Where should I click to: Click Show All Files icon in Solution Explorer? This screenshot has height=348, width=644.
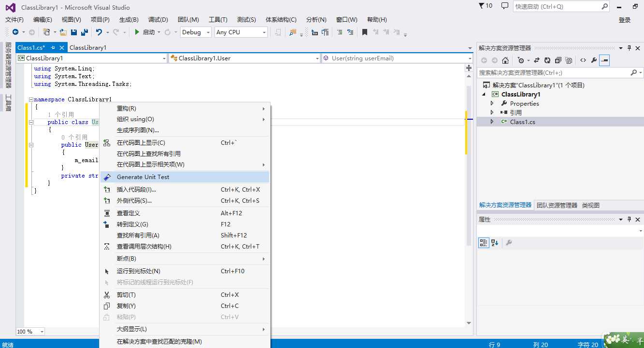click(569, 60)
